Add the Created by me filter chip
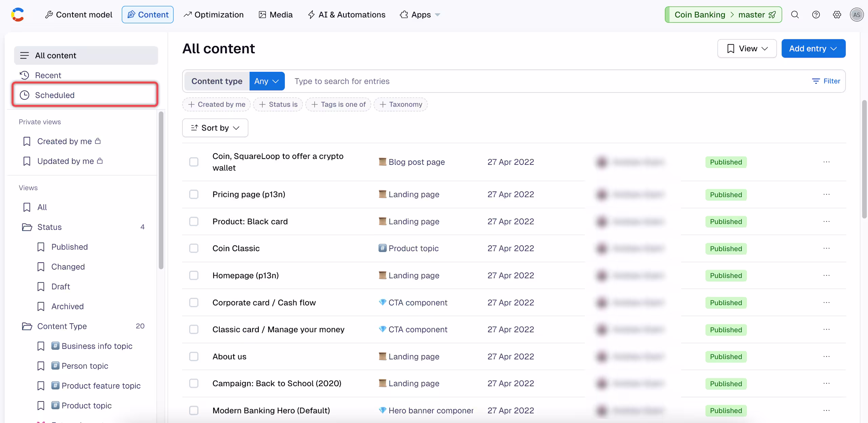 click(216, 104)
